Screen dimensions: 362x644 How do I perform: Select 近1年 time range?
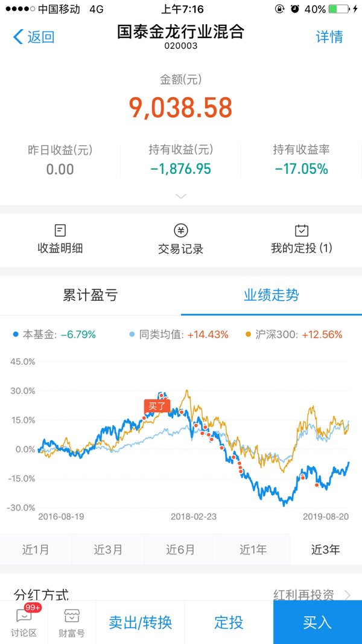(253, 550)
